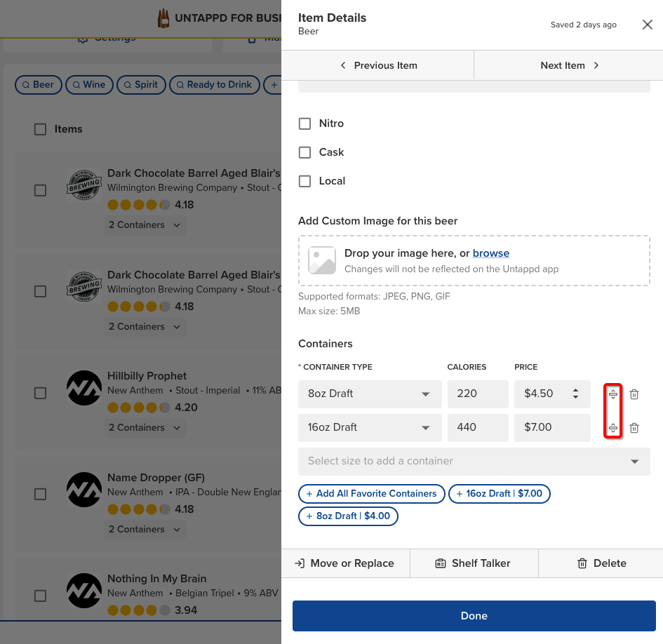
Task: Click Wilmington Brewing logo on first item
Action: [84, 185]
